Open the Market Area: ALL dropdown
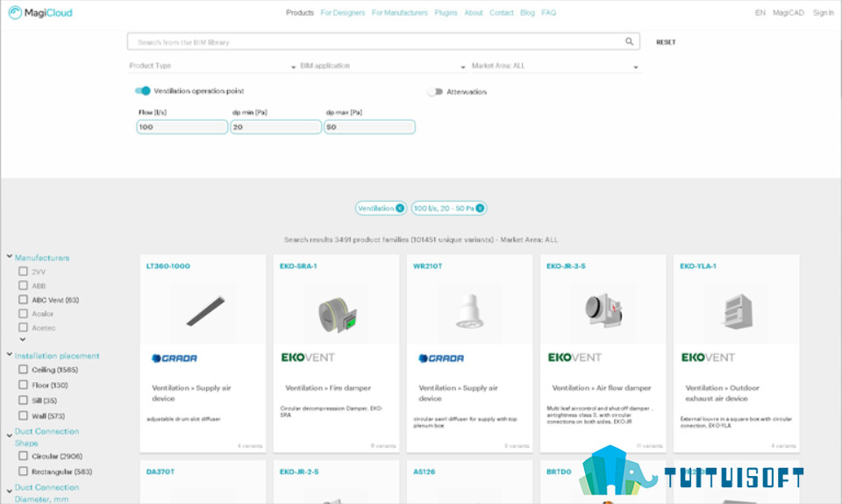Viewport: 842px width, 504px height. [x=555, y=66]
